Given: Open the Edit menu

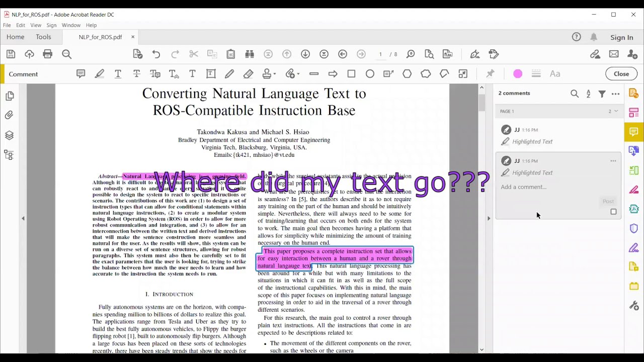Looking at the screenshot, I should pyautogui.click(x=21, y=25).
